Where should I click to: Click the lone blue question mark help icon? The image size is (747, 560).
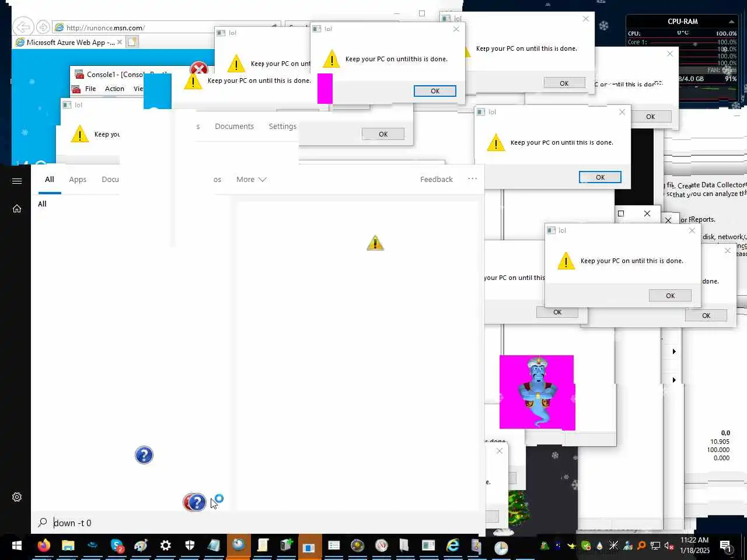[x=144, y=455]
